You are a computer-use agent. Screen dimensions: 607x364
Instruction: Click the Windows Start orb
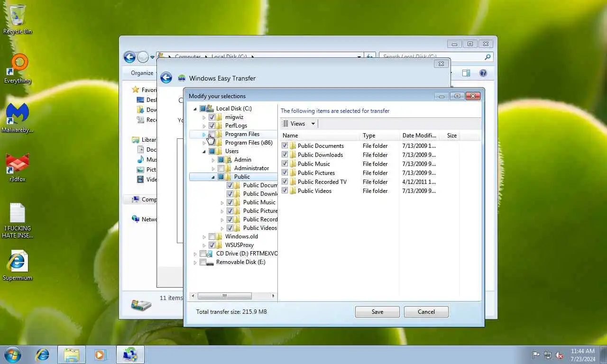[13, 355]
